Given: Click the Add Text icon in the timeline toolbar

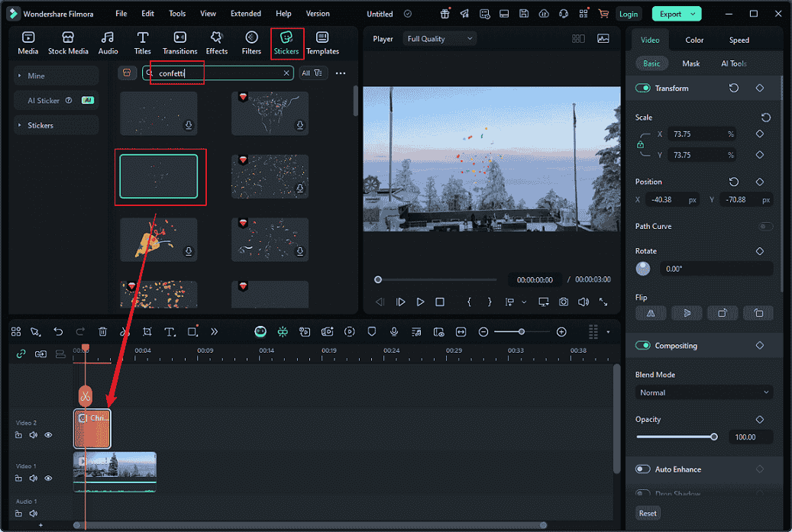Looking at the screenshot, I should pyautogui.click(x=170, y=331).
